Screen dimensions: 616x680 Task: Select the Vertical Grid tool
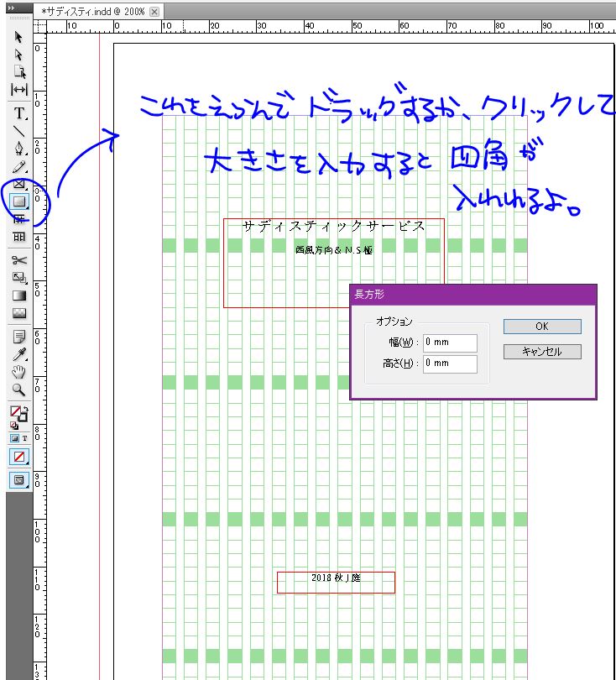(x=19, y=237)
